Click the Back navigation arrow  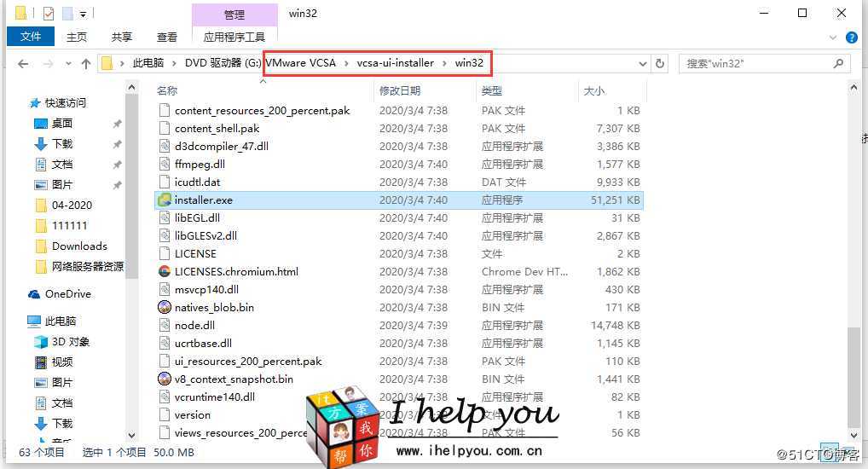(23, 64)
